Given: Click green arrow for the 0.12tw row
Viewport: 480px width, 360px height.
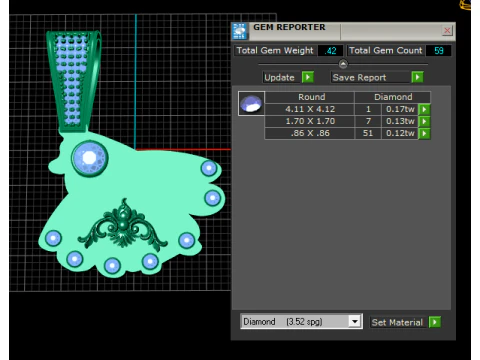Looking at the screenshot, I should tap(424, 133).
